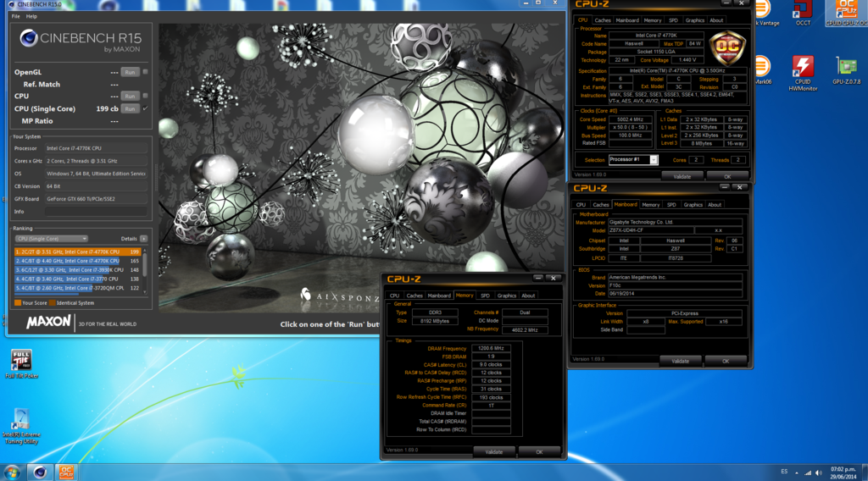Switch to Cinebench in the taskbar
The image size is (868, 481).
tap(40, 473)
